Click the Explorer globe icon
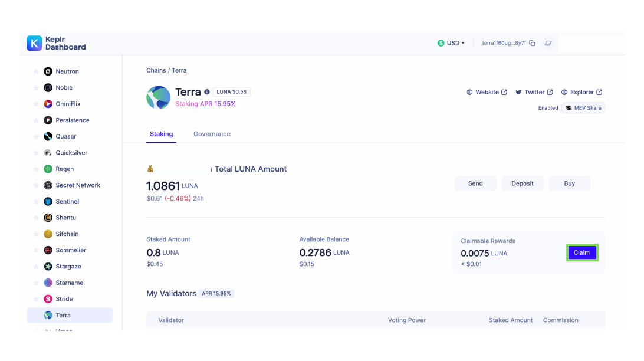The height and width of the screenshot is (361, 644). [x=564, y=93]
